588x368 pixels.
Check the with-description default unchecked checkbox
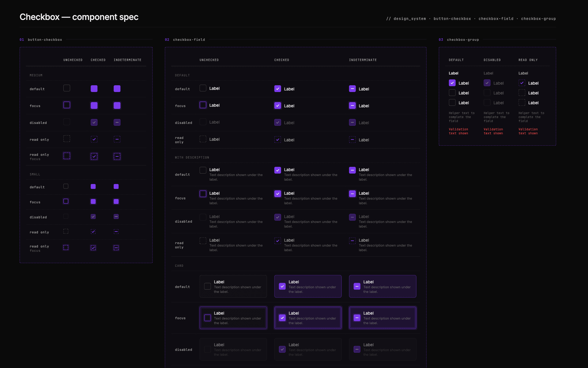click(203, 170)
